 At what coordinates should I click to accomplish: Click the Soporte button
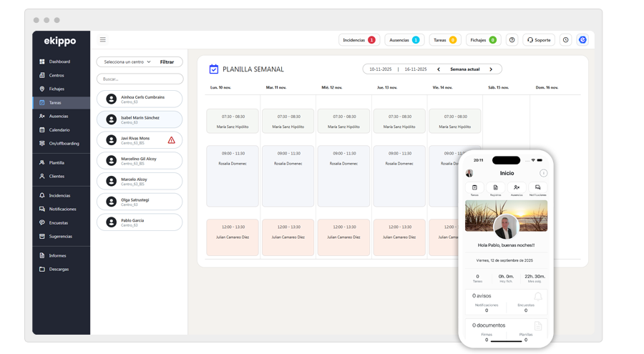pos(539,40)
